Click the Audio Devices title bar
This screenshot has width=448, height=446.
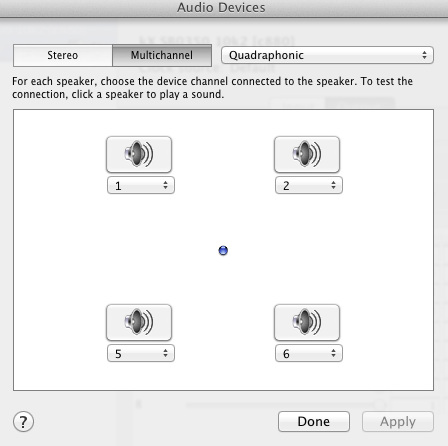coord(221,8)
